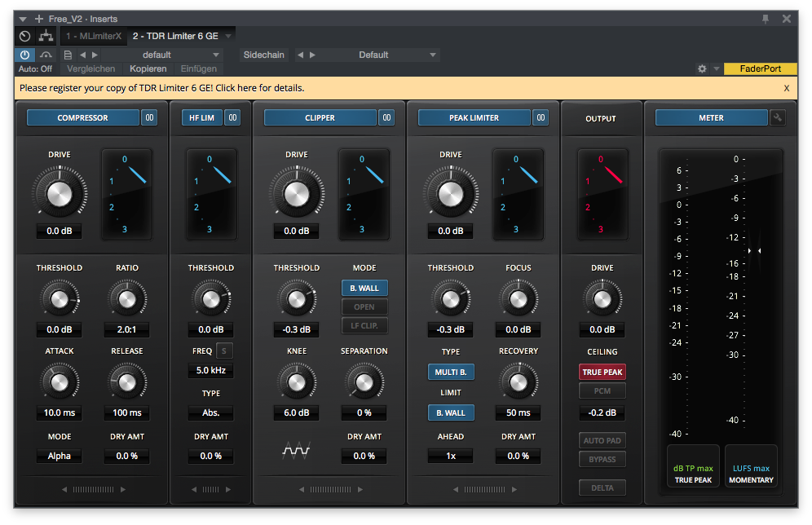Image resolution: width=812 pixels, height=525 pixels.
Task: Click the registration notice link
Action: [162, 88]
